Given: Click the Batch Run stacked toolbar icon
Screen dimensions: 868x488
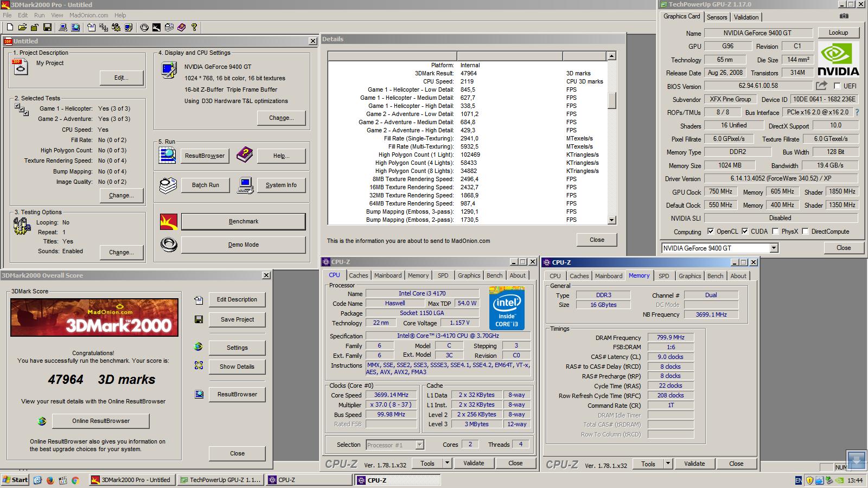Looking at the screenshot, I should pyautogui.click(x=169, y=27).
